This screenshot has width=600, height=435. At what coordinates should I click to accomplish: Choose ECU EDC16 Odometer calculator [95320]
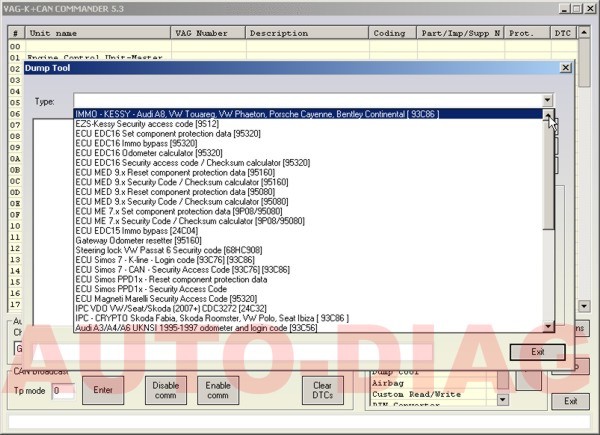[308, 153]
